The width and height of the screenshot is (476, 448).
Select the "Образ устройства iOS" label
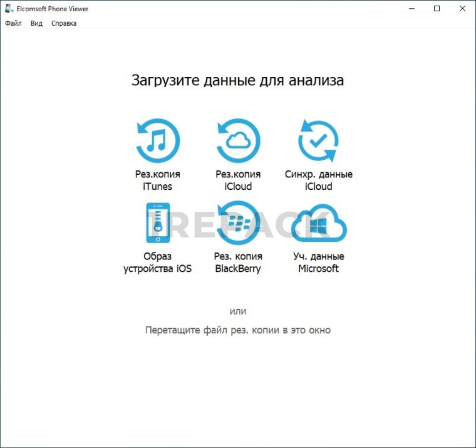click(158, 263)
